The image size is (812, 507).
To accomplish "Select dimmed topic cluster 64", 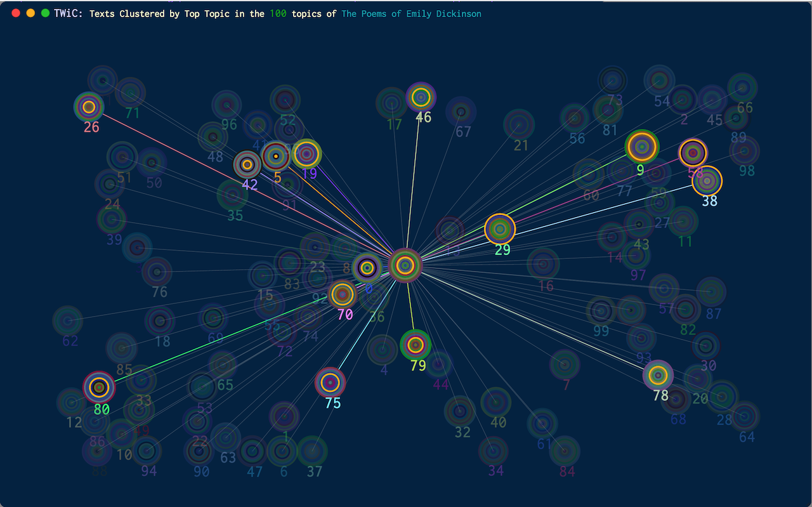I will click(x=744, y=416).
